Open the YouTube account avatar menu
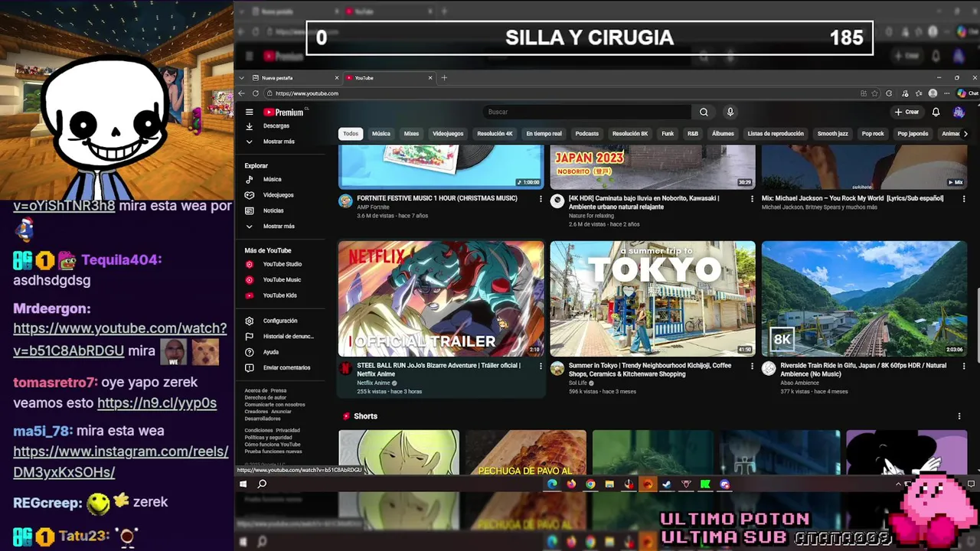Image resolution: width=980 pixels, height=551 pixels. pyautogui.click(x=959, y=112)
